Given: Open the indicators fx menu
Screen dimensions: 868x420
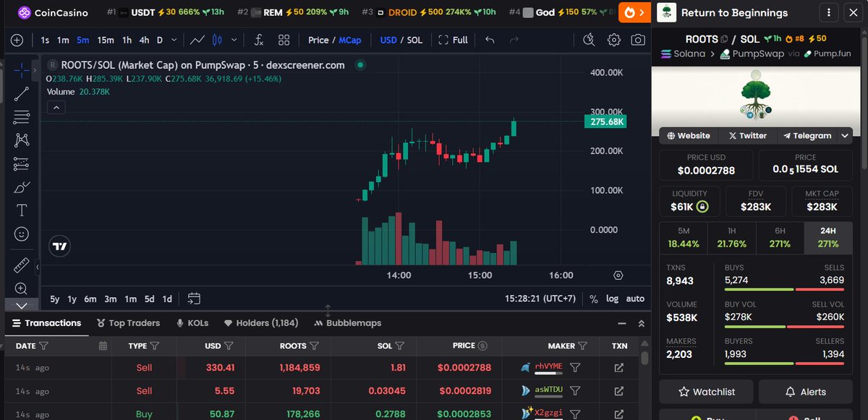Looking at the screenshot, I should (258, 40).
